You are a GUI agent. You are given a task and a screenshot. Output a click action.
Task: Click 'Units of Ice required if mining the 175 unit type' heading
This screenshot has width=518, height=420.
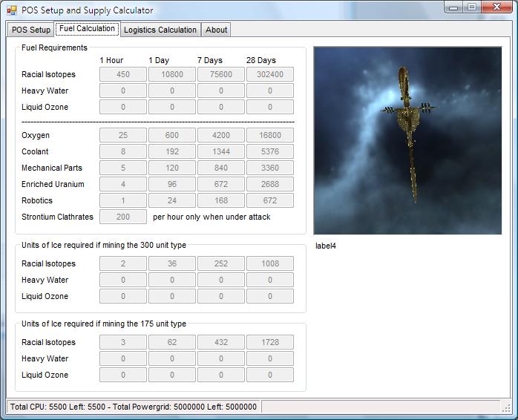point(104,324)
